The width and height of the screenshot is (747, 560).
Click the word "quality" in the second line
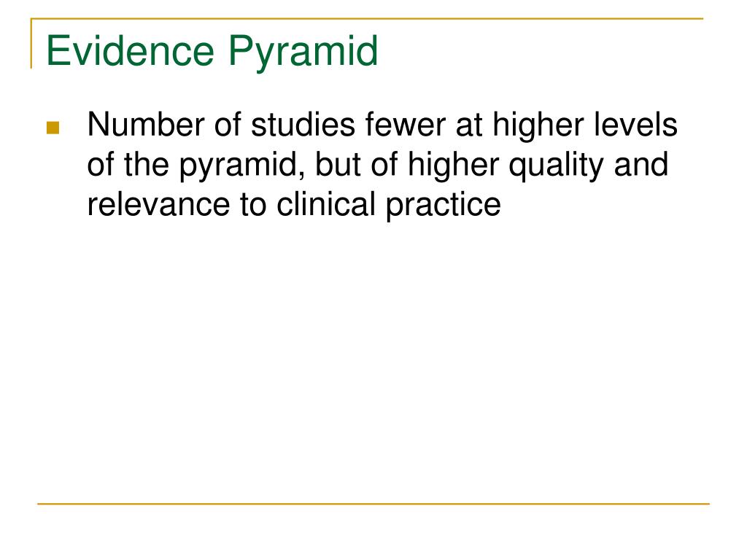point(556,167)
